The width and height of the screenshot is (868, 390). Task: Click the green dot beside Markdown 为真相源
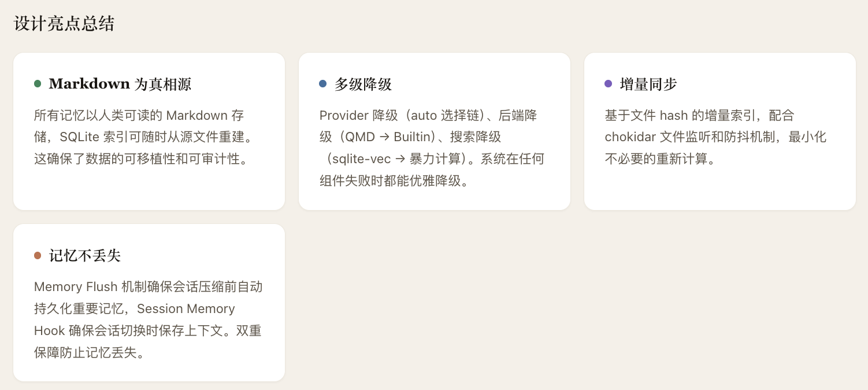(38, 84)
